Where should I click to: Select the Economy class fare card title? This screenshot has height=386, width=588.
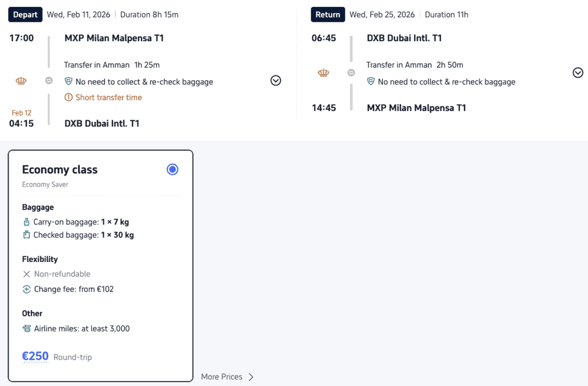coord(60,169)
